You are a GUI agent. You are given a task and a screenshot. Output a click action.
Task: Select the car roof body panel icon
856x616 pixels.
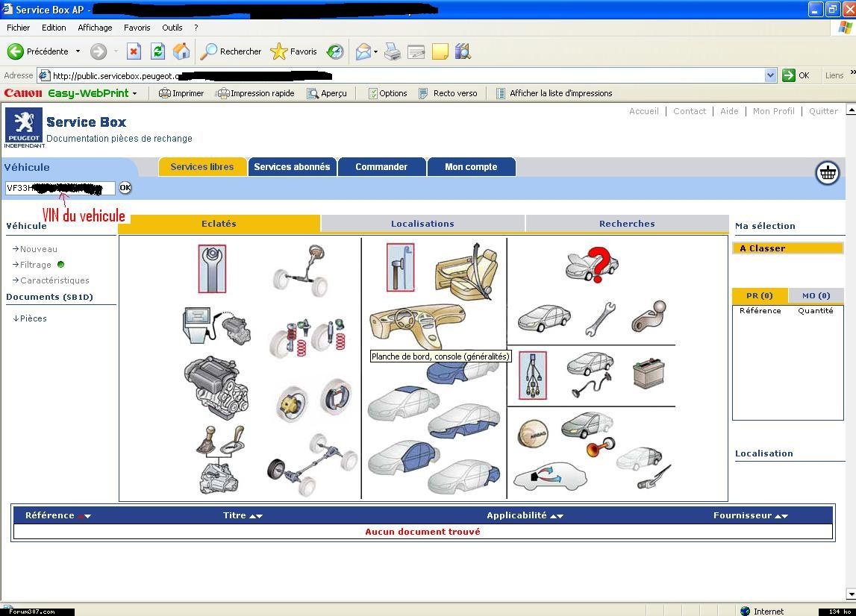point(403,403)
